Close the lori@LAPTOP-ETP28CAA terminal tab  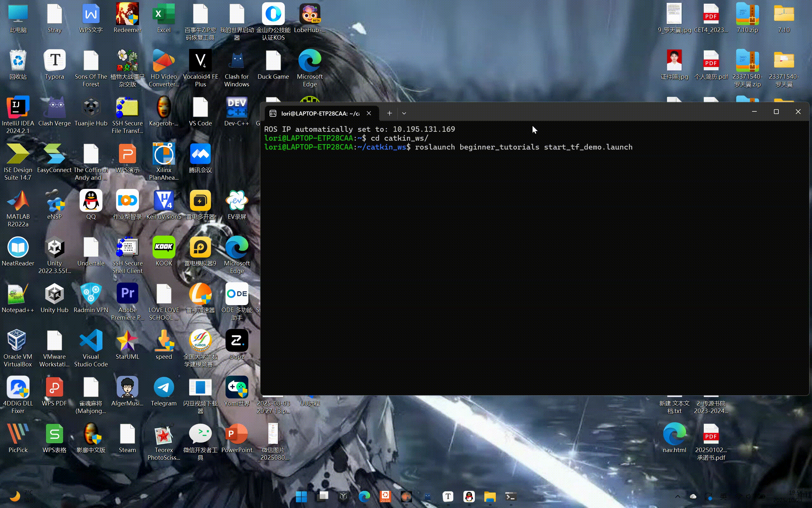[369, 113]
